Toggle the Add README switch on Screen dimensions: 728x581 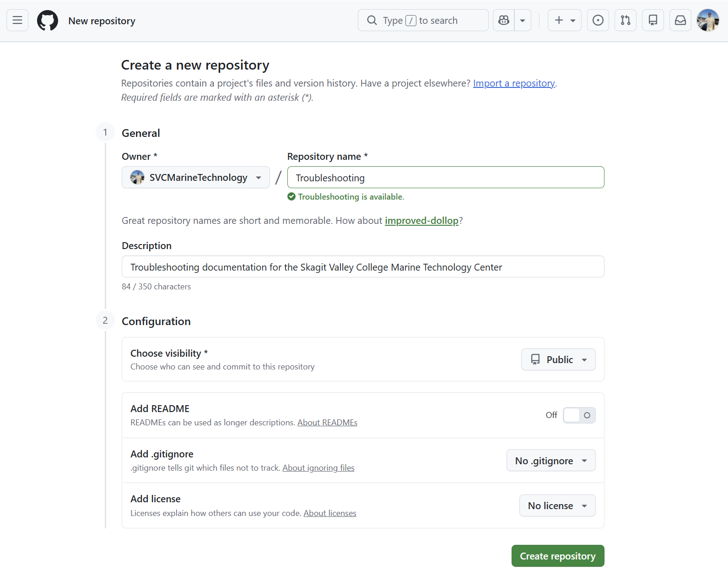tap(579, 415)
